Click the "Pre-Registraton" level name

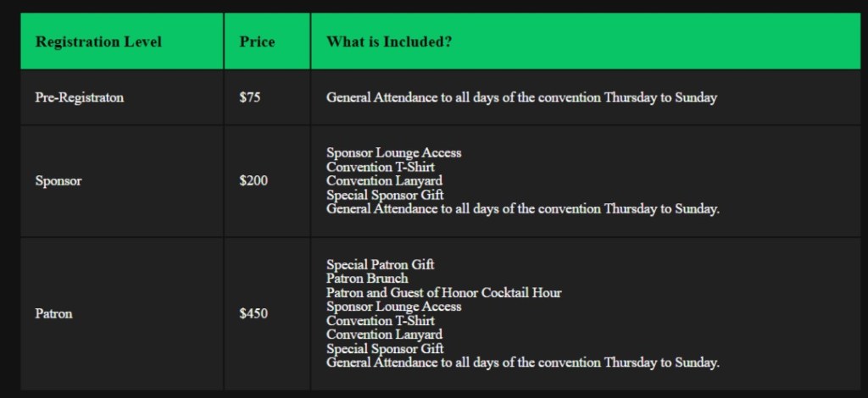pos(80,97)
